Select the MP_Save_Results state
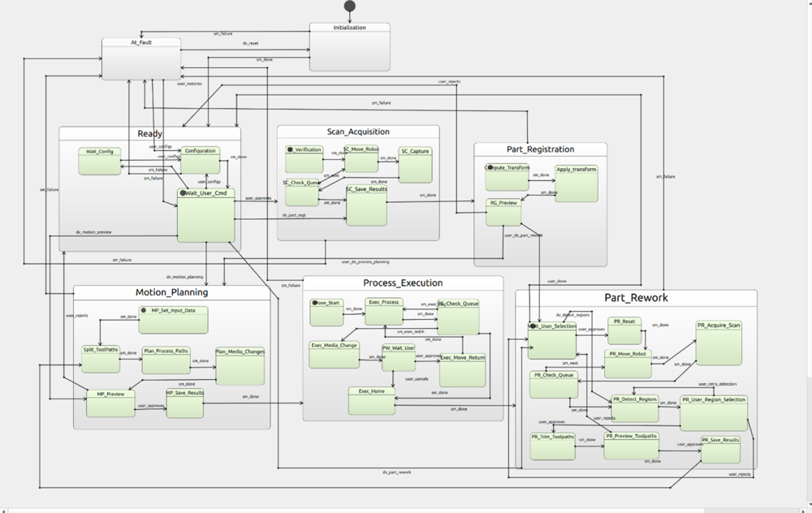 click(185, 403)
